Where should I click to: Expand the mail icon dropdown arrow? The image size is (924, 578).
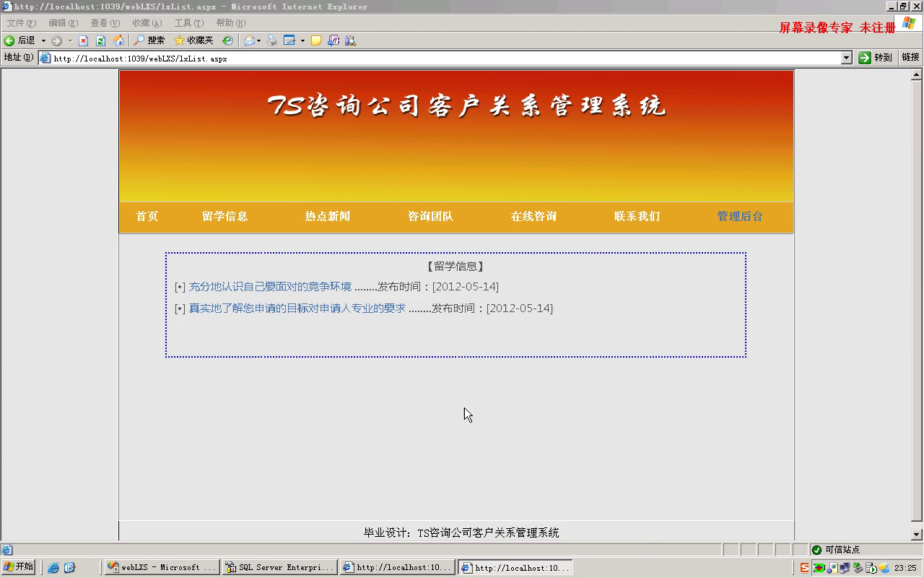(x=258, y=40)
